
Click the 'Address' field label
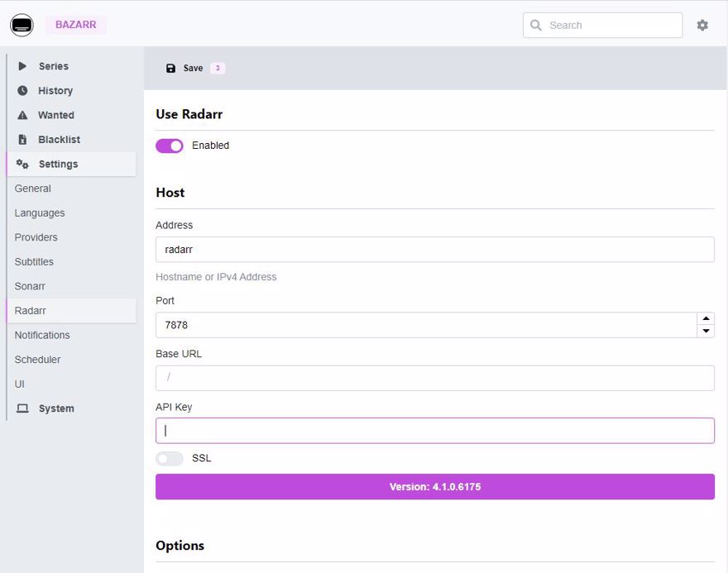174,225
